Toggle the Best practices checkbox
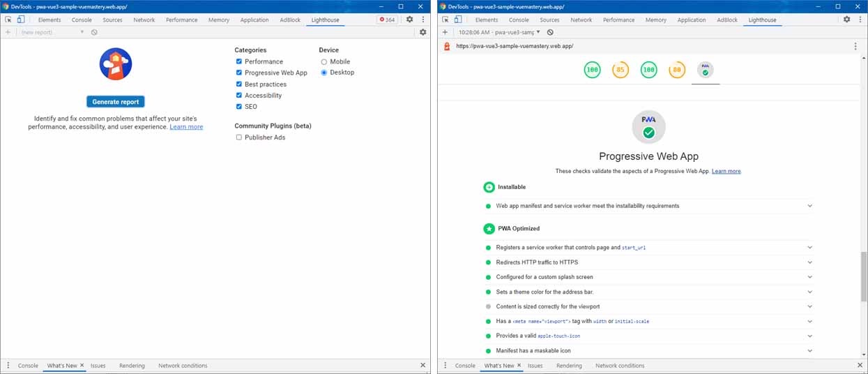Screen dimensions: 868x374 point(238,84)
